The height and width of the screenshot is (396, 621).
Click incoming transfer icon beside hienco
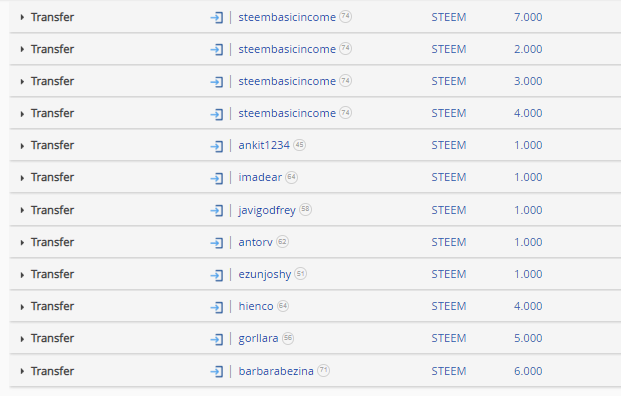217,307
